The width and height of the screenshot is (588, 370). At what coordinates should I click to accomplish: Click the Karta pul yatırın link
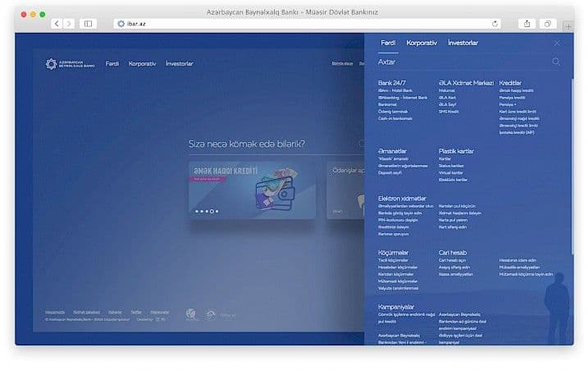click(453, 220)
